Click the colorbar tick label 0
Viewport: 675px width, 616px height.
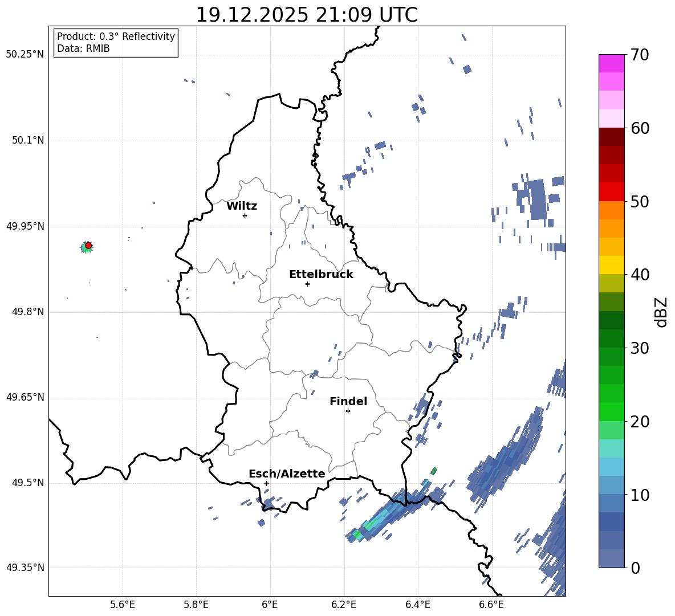coord(635,568)
